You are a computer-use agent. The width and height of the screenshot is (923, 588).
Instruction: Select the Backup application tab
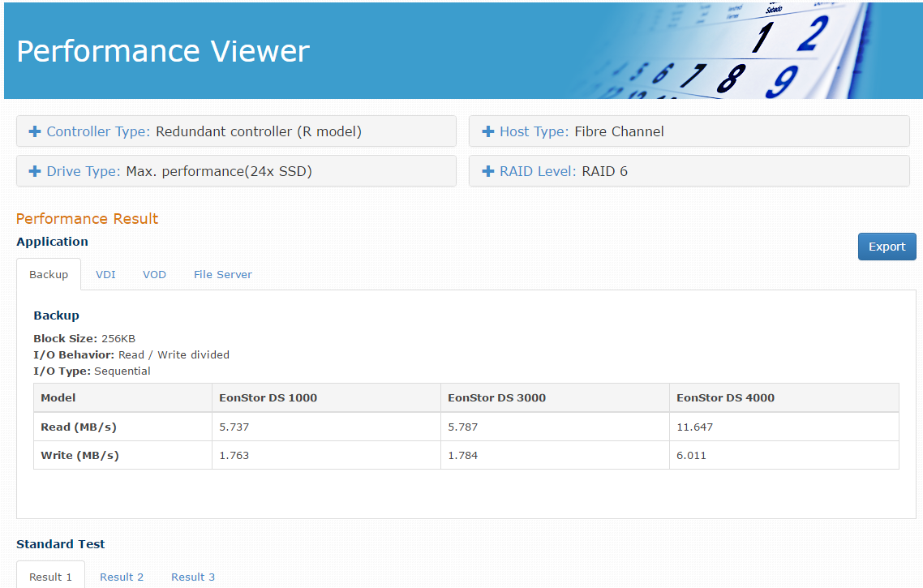[x=49, y=274]
